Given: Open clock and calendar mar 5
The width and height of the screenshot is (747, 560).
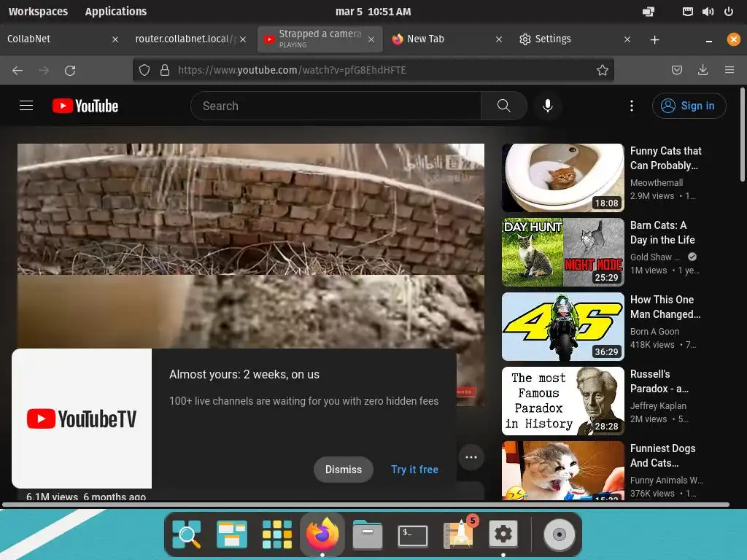Looking at the screenshot, I should [x=373, y=12].
